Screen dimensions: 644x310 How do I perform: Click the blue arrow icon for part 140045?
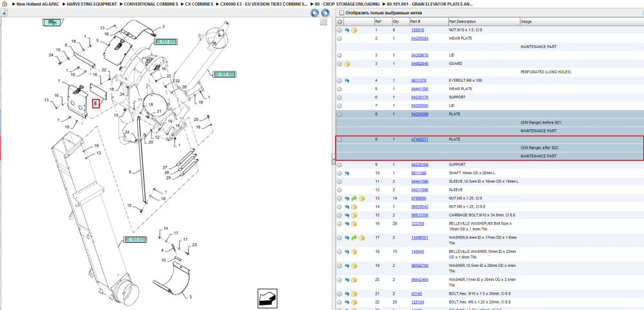pos(346,251)
